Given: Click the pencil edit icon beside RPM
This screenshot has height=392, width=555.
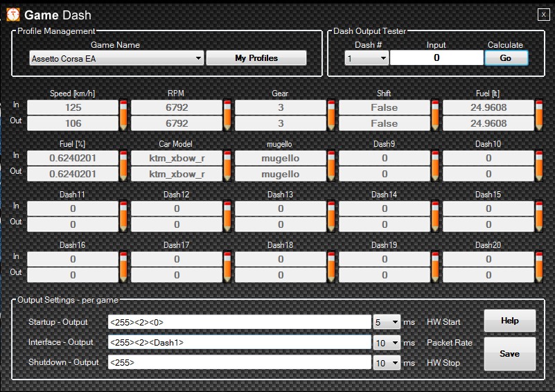Looking at the screenshot, I should 227,115.
